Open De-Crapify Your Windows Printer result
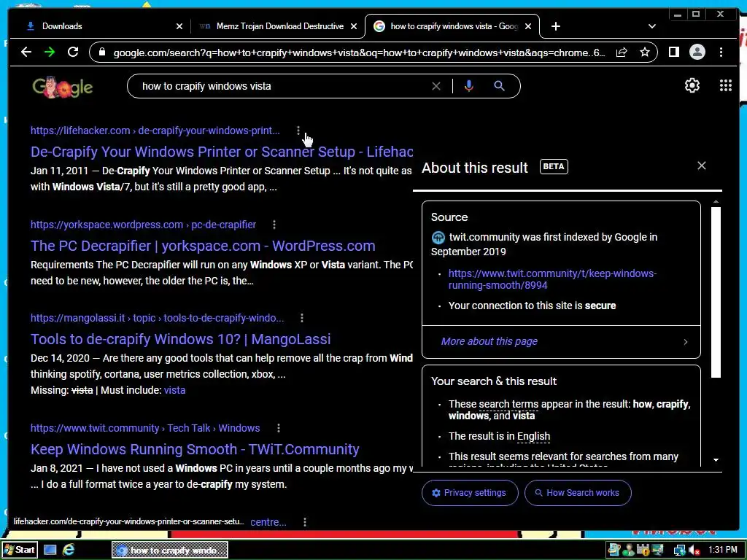The width and height of the screenshot is (747, 560). 222,152
